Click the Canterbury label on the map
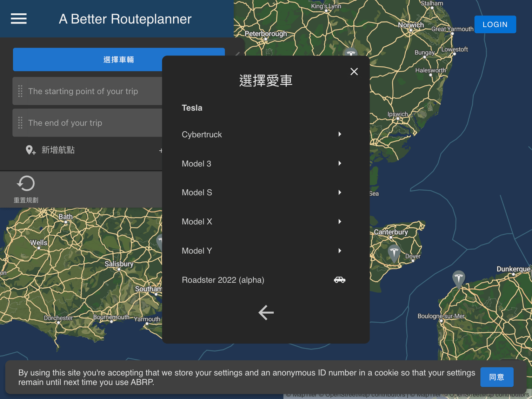 391,232
